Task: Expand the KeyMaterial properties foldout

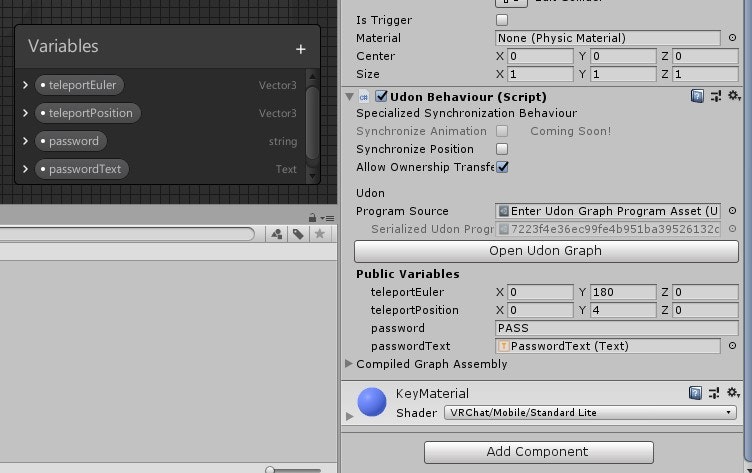Action: click(x=349, y=416)
